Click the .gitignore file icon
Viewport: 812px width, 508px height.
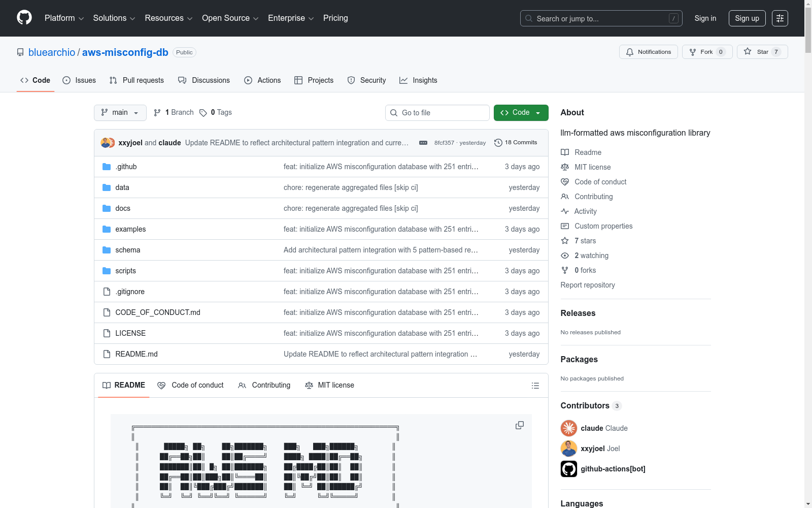[x=107, y=292]
